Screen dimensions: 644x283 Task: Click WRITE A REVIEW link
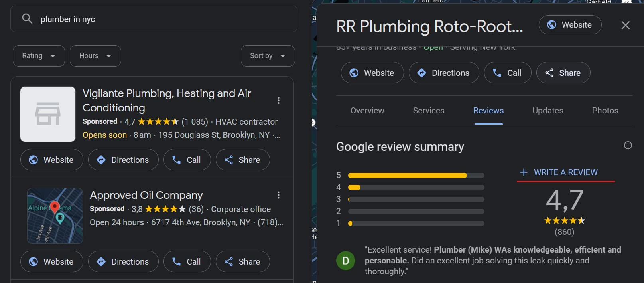click(566, 172)
